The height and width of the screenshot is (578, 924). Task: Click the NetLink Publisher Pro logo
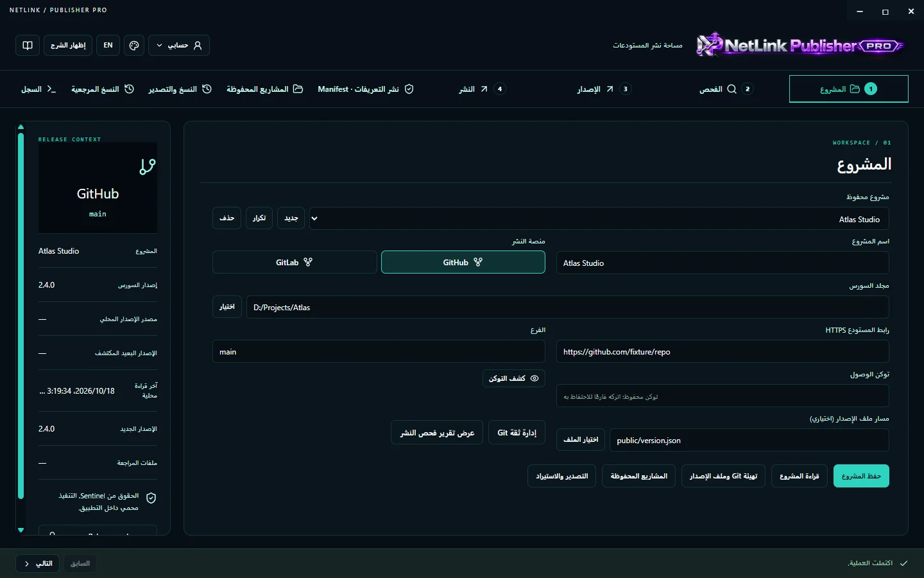pyautogui.click(x=800, y=45)
